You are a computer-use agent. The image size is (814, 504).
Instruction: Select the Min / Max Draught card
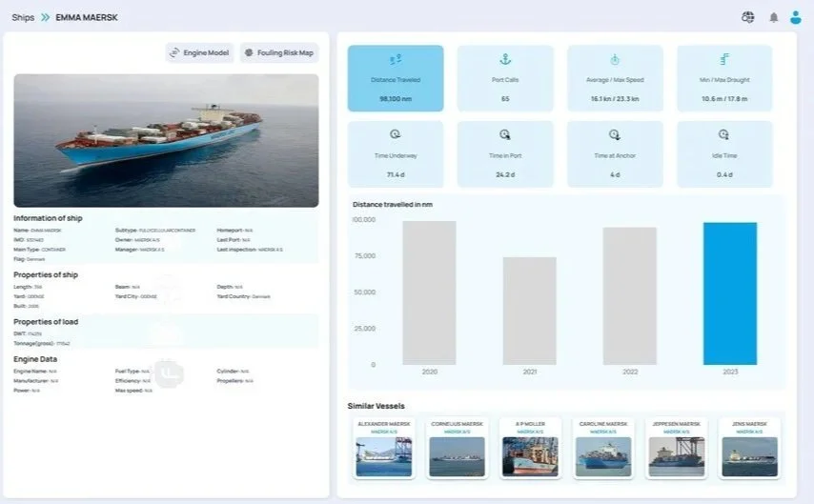point(724,78)
